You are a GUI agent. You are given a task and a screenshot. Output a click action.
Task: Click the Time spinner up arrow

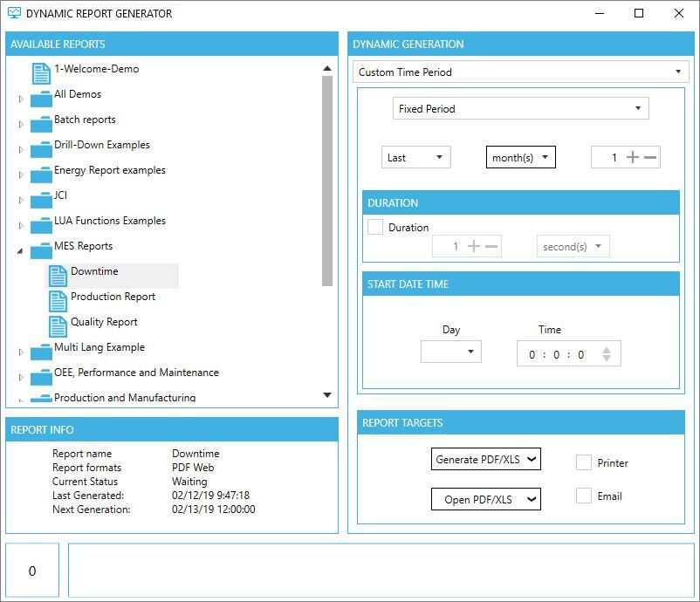point(607,349)
